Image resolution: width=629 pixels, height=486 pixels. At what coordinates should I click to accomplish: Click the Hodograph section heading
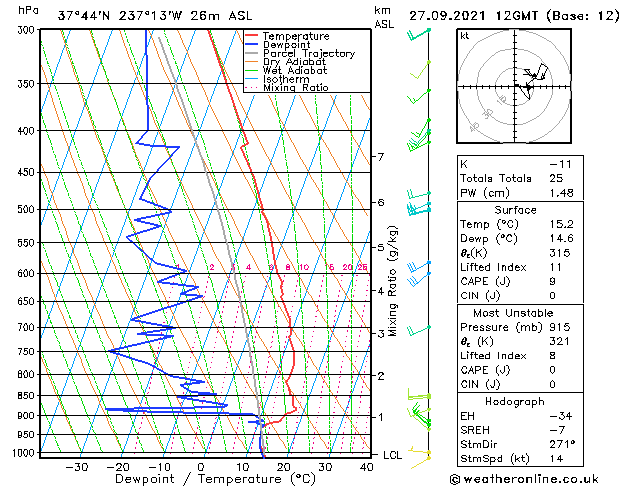click(515, 402)
